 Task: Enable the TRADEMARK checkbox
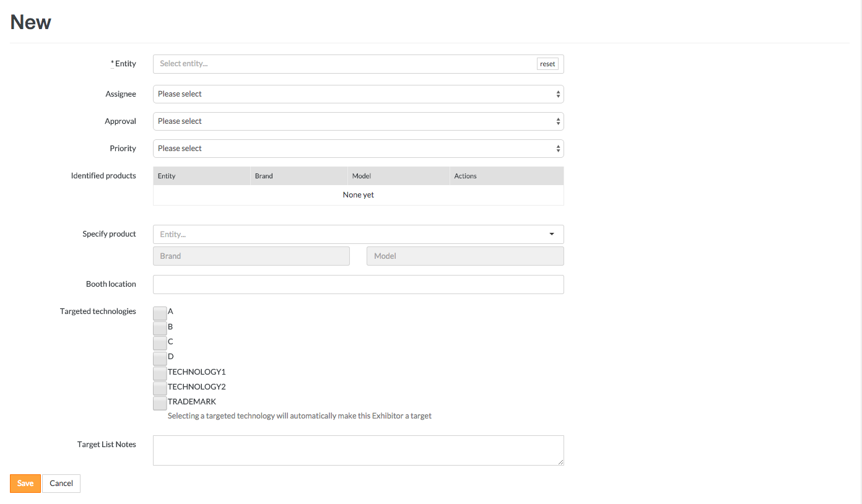click(x=160, y=403)
